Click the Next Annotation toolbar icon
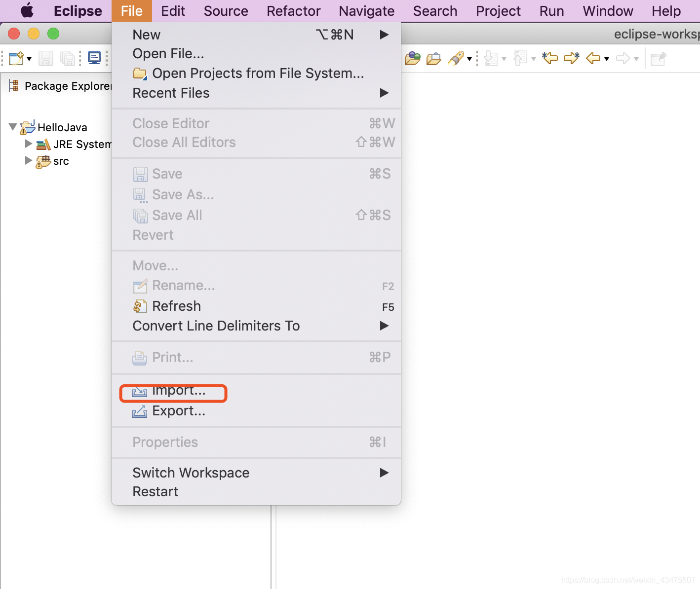This screenshot has height=589, width=700. pos(491,59)
